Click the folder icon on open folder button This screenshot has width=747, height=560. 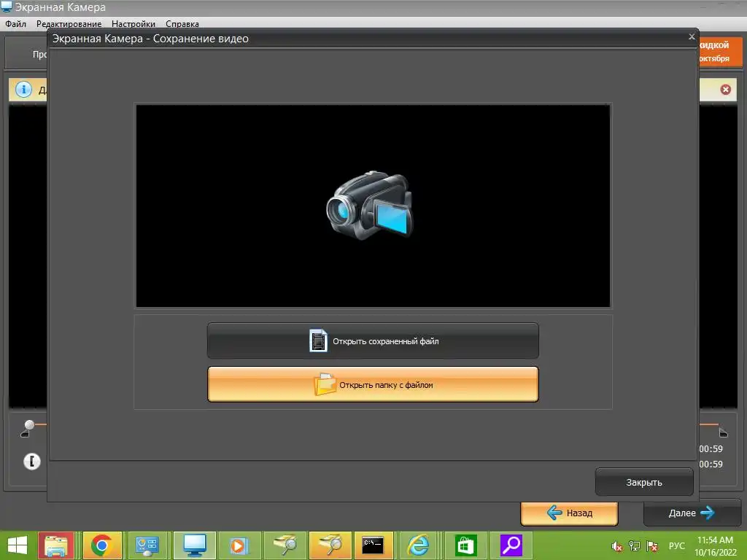pyautogui.click(x=325, y=384)
